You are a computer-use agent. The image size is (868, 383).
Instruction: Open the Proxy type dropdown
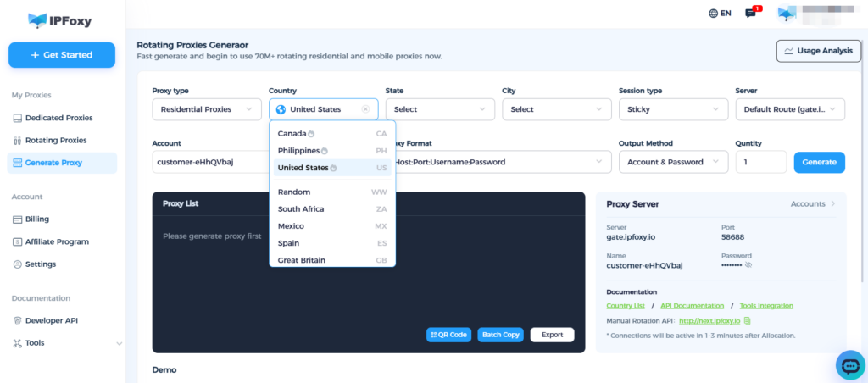206,109
